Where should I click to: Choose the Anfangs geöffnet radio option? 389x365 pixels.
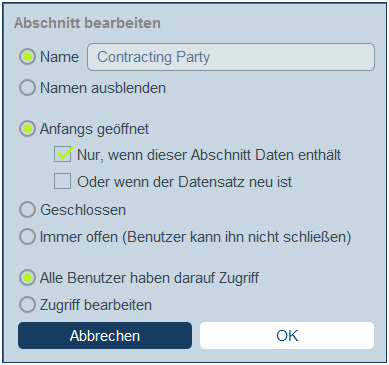[x=27, y=129]
